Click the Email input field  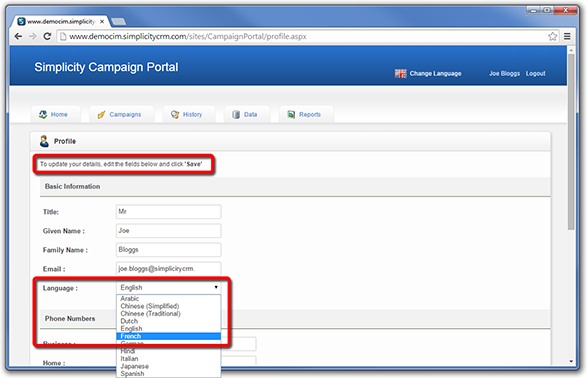tap(168, 269)
